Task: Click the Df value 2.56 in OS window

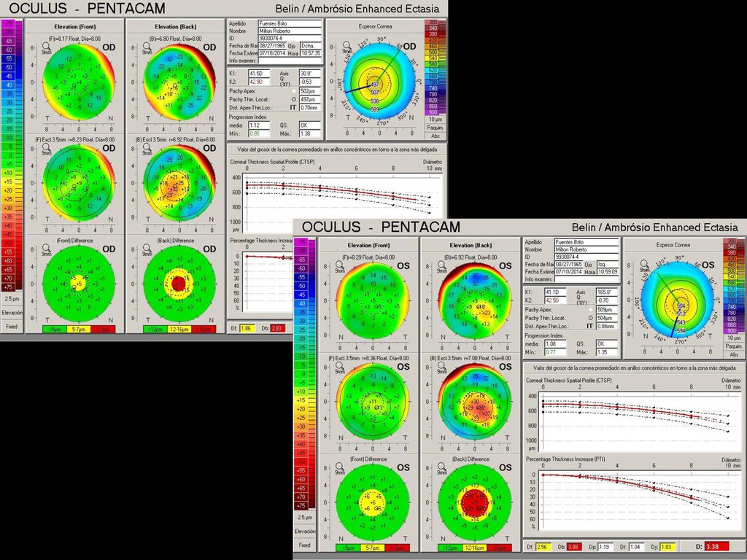Action: (x=543, y=547)
